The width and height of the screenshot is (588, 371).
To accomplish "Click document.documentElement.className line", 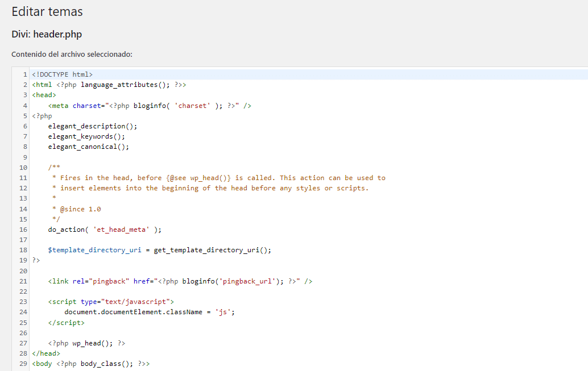I will coord(149,312).
